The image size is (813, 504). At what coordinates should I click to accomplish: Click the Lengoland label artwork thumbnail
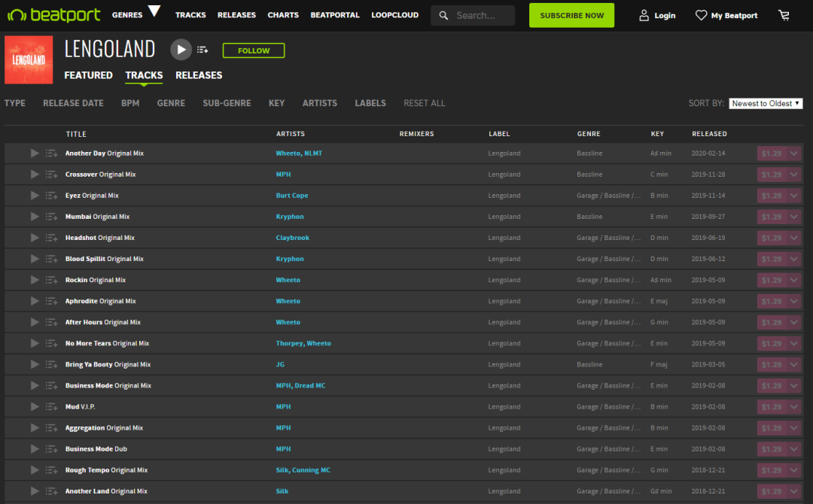[29, 59]
